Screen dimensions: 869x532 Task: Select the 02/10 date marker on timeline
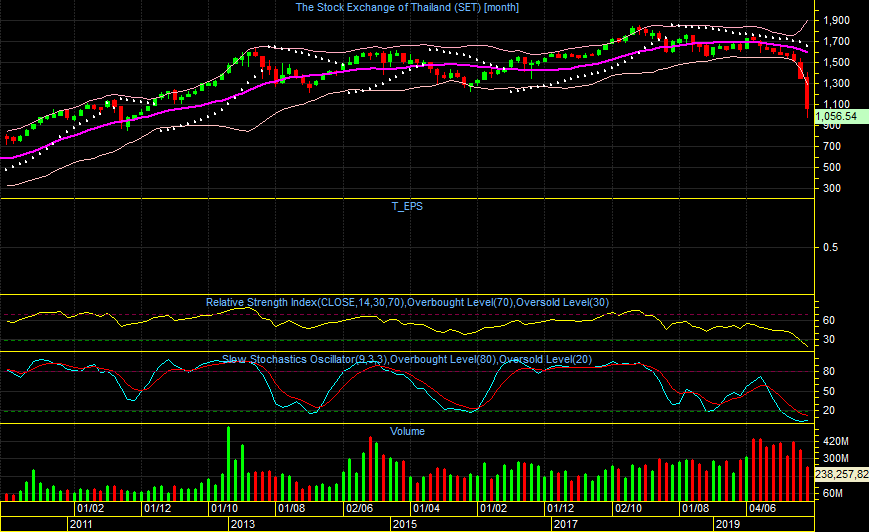(628, 508)
